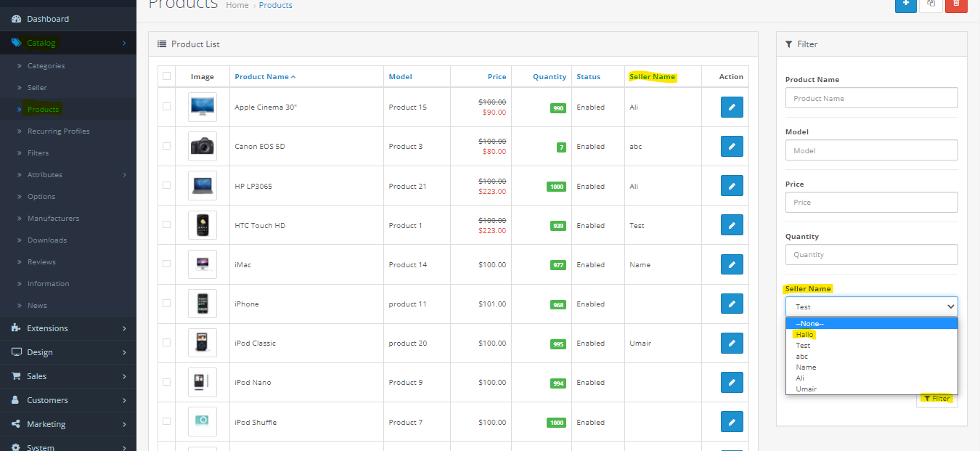Viewport: 980px width, 451px height.
Task: Expand the Sales menu in the sidebar
Action: pos(68,376)
